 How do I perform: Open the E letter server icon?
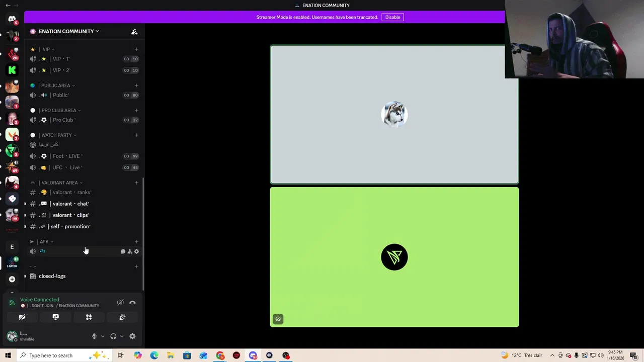(12, 247)
